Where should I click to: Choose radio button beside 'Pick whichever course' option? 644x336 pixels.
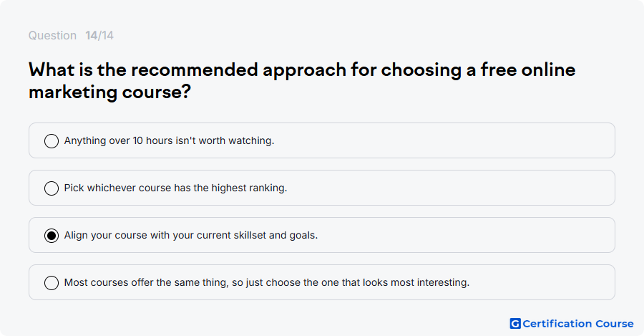point(52,188)
